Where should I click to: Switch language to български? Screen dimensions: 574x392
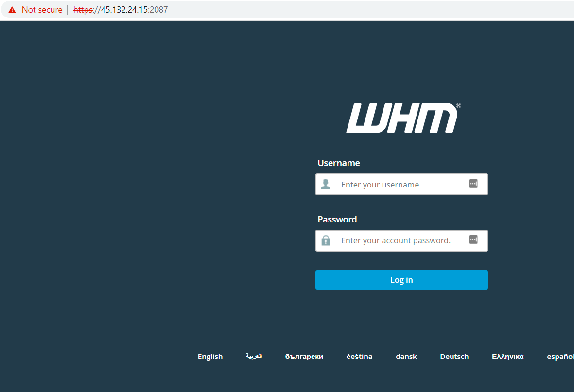(304, 357)
